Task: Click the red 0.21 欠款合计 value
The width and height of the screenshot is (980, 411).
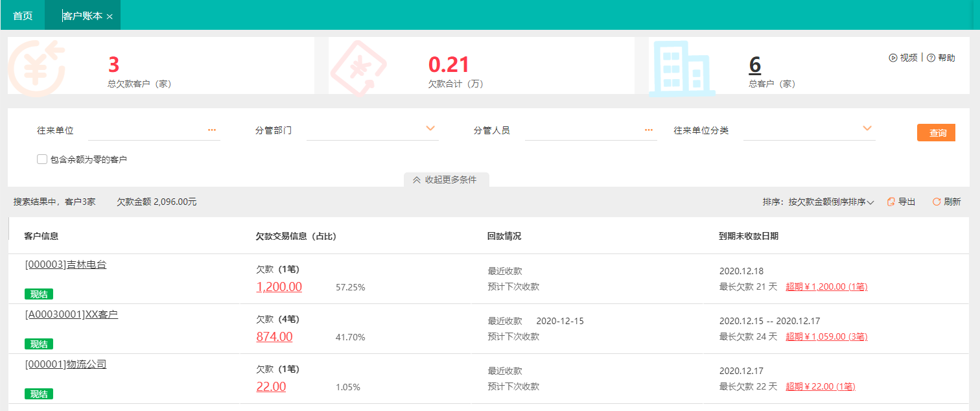Action: tap(449, 65)
